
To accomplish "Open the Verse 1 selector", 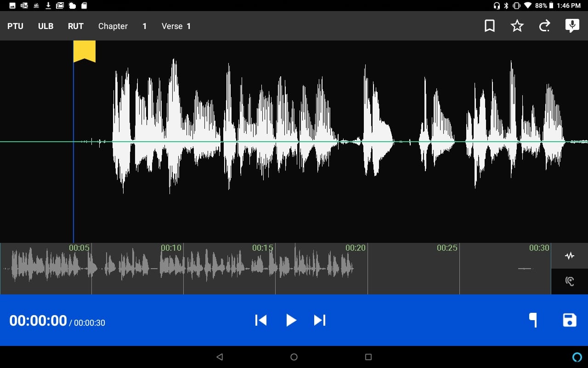I will pyautogui.click(x=176, y=26).
